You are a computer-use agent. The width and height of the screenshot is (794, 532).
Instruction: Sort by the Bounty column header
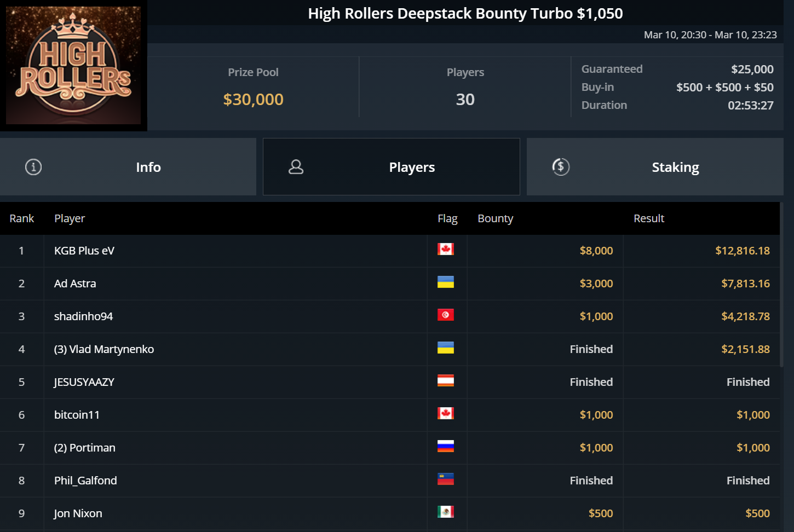[495, 218]
